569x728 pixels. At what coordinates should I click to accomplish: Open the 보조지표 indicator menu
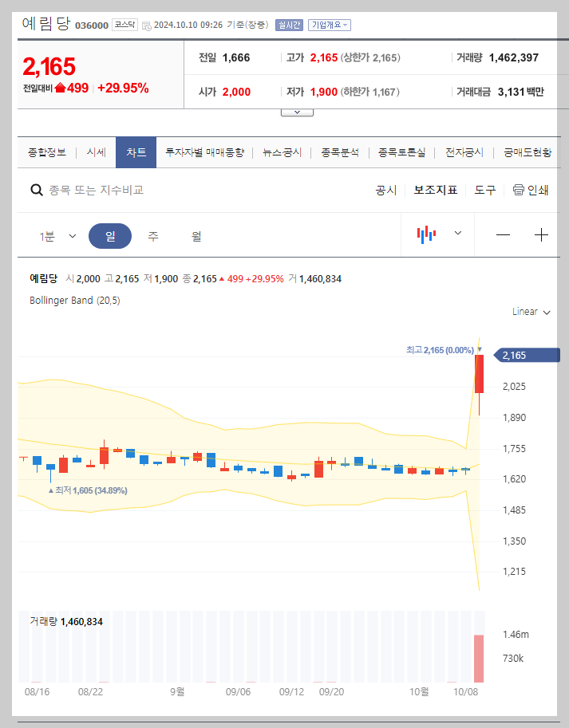click(435, 190)
